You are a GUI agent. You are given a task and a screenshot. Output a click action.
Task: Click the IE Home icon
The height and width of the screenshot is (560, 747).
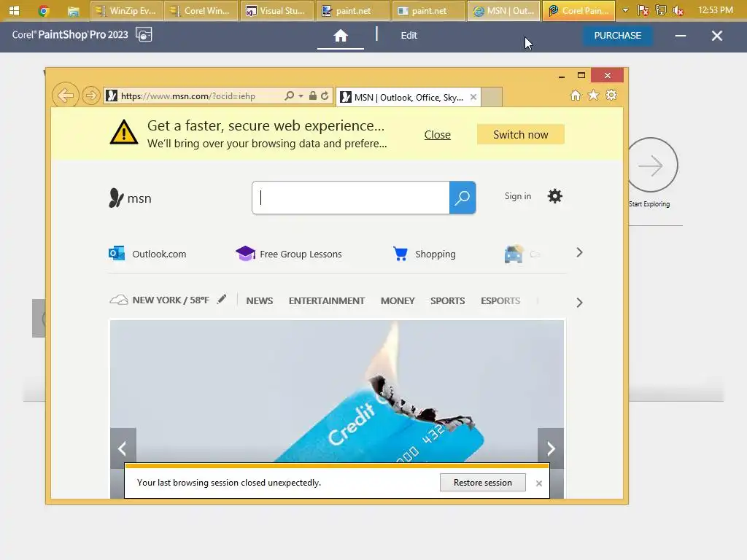click(x=576, y=96)
